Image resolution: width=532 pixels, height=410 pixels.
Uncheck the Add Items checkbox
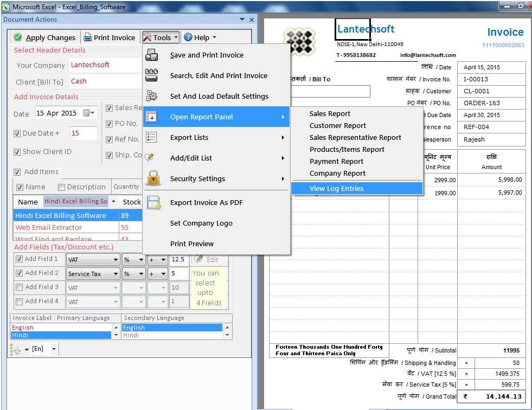(x=17, y=172)
